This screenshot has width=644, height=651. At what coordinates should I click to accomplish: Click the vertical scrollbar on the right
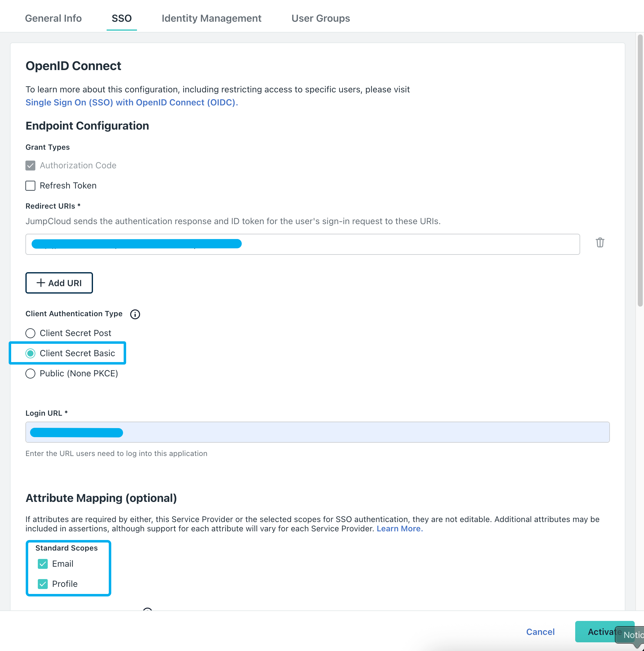click(640, 168)
